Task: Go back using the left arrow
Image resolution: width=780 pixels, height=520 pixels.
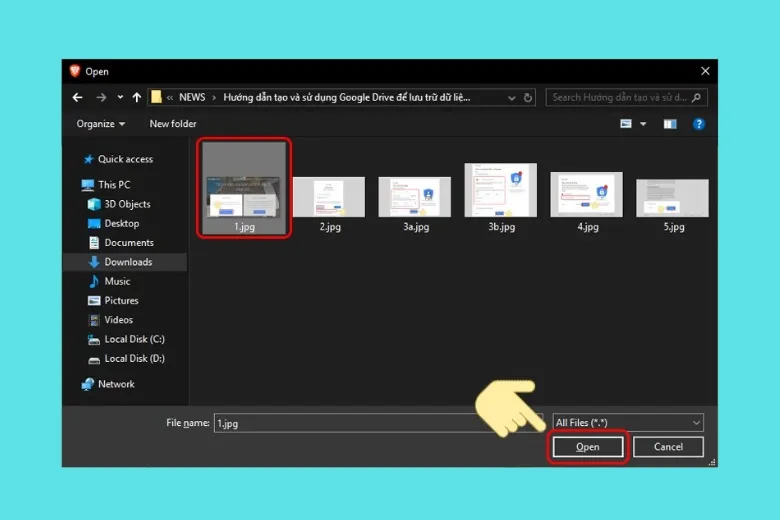Action: [x=77, y=98]
